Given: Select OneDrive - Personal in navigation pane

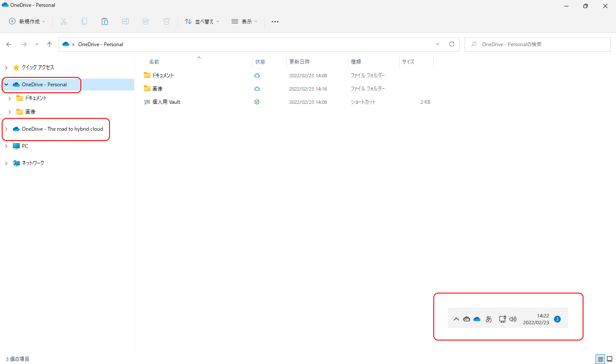Looking at the screenshot, I should 44,85.
